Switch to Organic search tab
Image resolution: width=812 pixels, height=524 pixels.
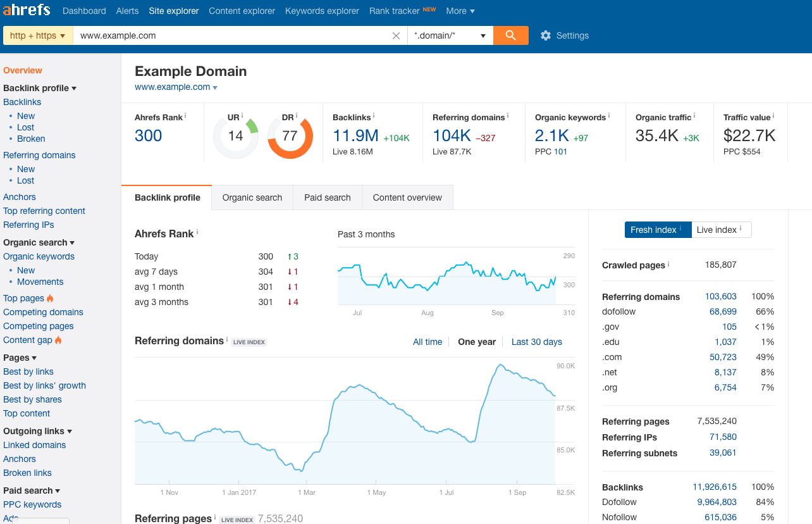[252, 197]
